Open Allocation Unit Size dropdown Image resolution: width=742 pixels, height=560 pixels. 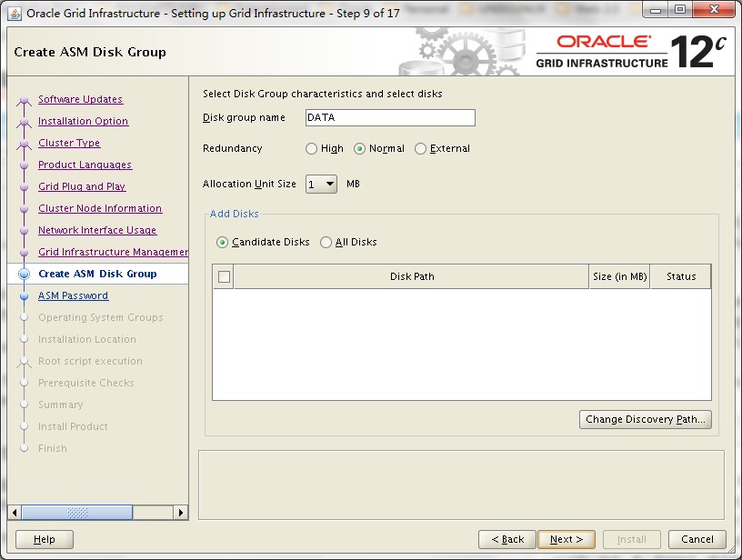pos(321,184)
